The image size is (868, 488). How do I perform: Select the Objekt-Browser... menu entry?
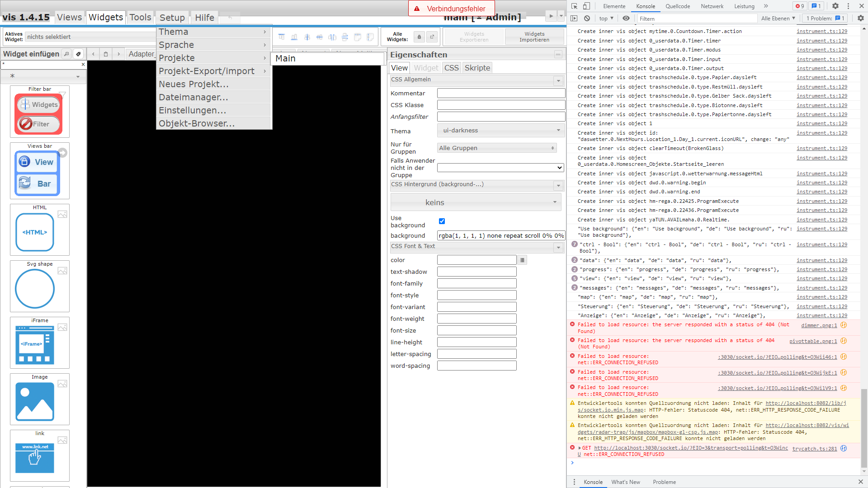click(197, 124)
